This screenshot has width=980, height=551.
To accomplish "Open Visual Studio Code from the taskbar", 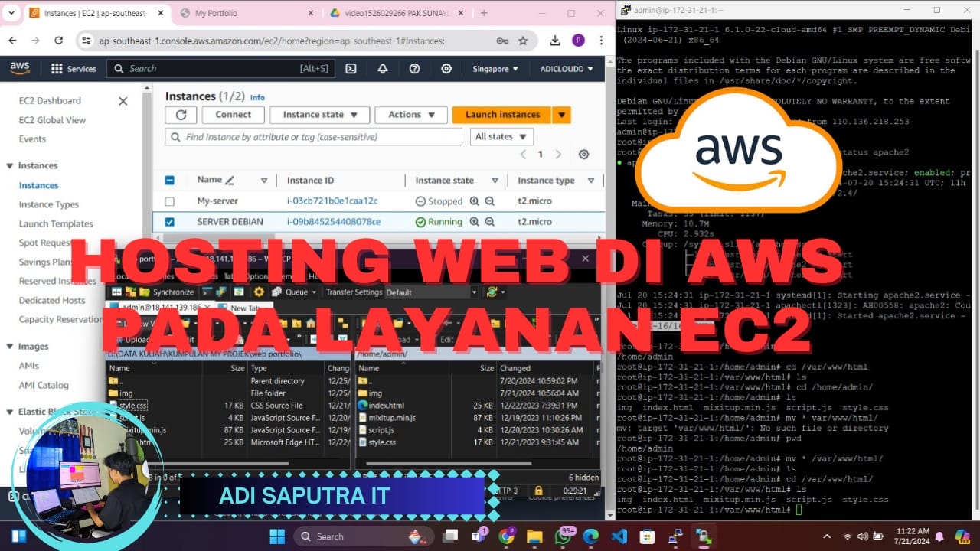I will (x=619, y=536).
